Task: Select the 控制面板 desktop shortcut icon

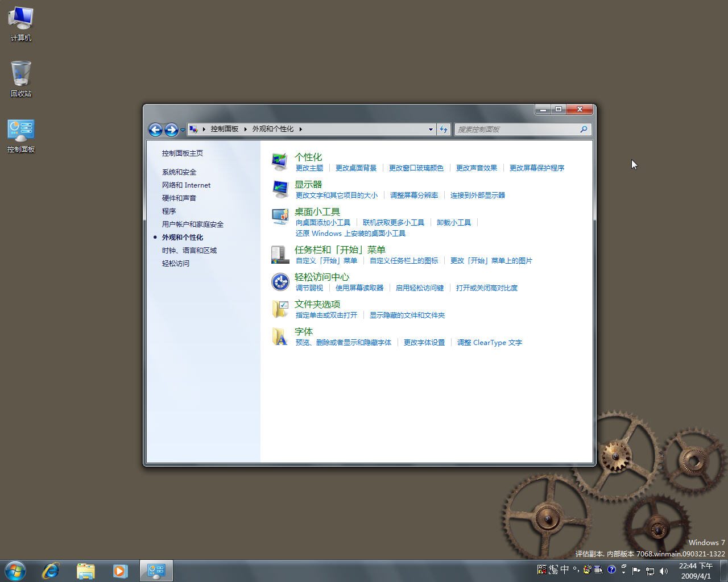Action: click(21, 135)
